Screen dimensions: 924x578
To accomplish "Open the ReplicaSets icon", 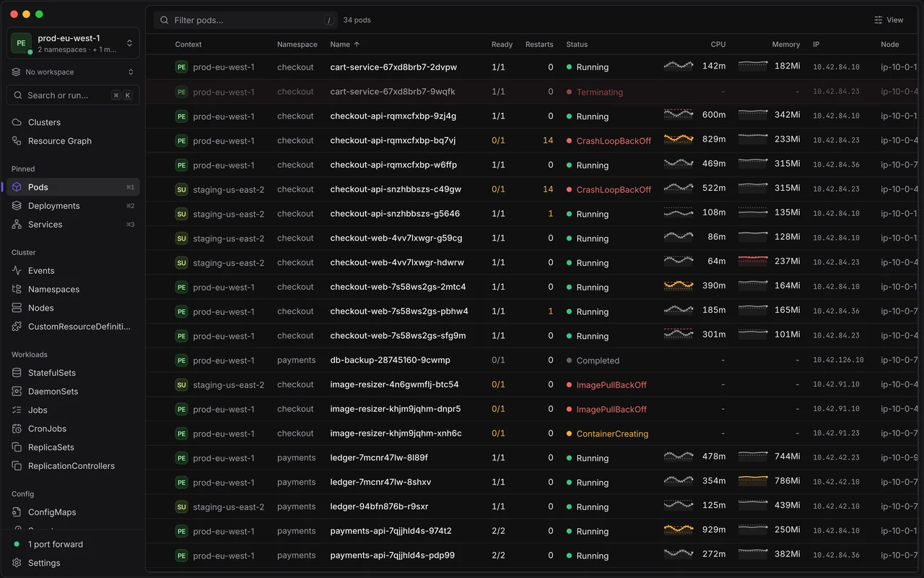I will tap(17, 447).
